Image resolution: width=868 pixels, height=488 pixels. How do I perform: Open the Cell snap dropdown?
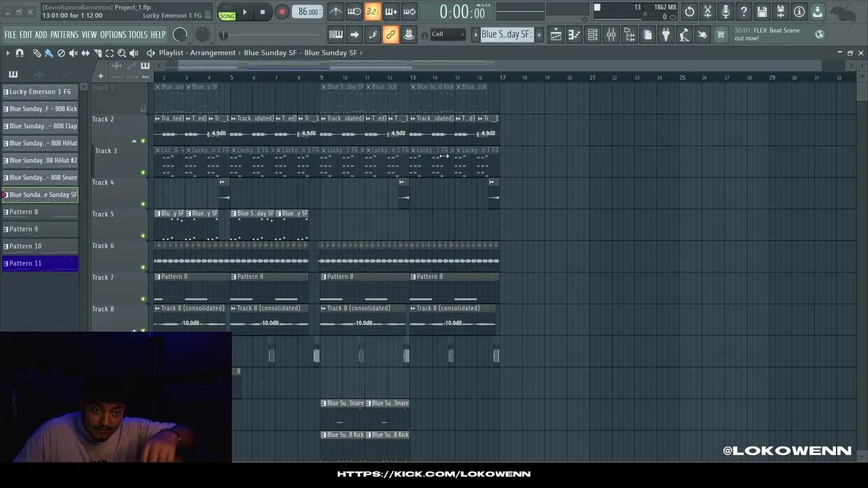[449, 35]
